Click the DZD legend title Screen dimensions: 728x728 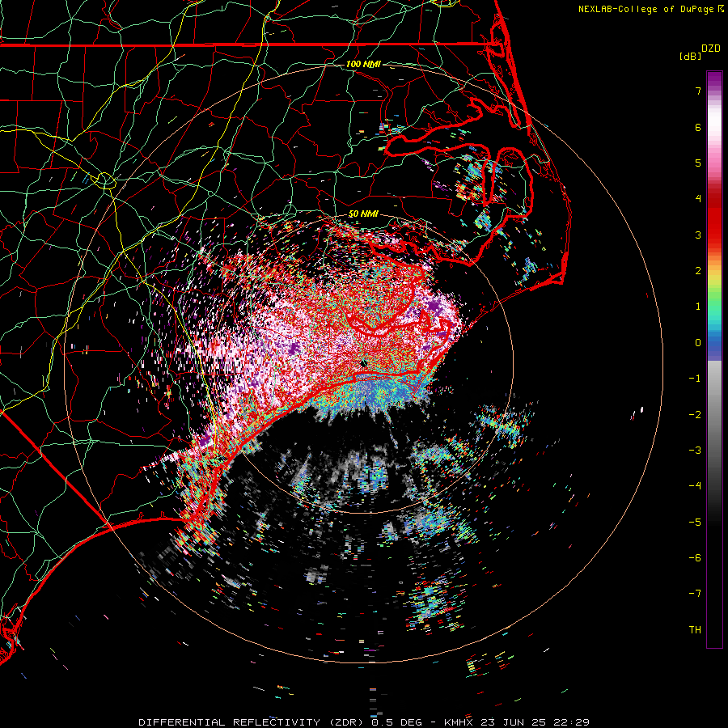click(711, 49)
